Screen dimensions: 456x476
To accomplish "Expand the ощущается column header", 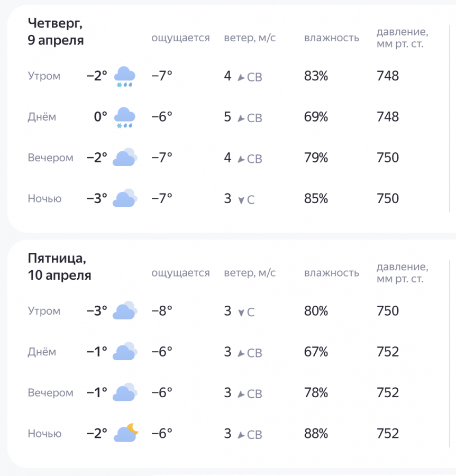I will (180, 38).
